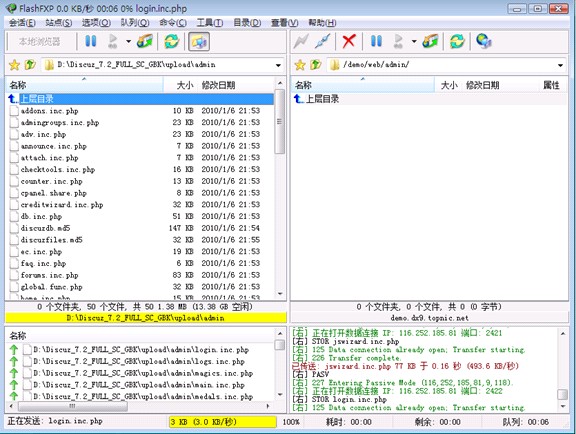This screenshot has height=434, width=576.
Task: Sort local files by 修改日期 column header
Action: (x=235, y=85)
